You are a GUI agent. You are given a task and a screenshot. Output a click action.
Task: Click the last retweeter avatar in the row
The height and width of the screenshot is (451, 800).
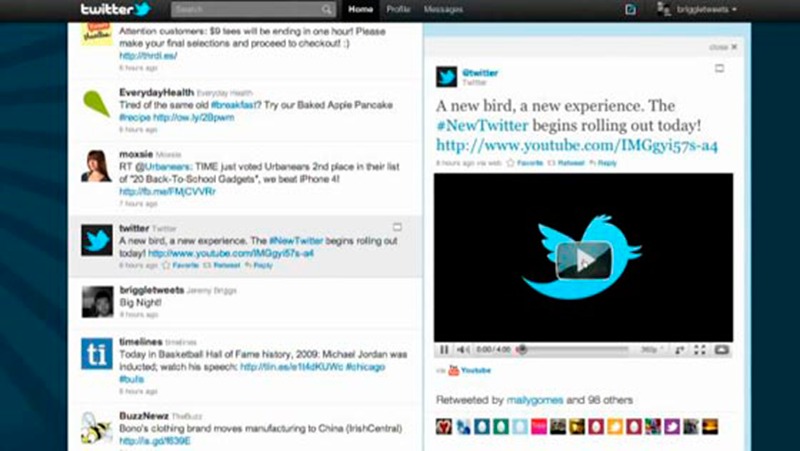[x=710, y=426]
